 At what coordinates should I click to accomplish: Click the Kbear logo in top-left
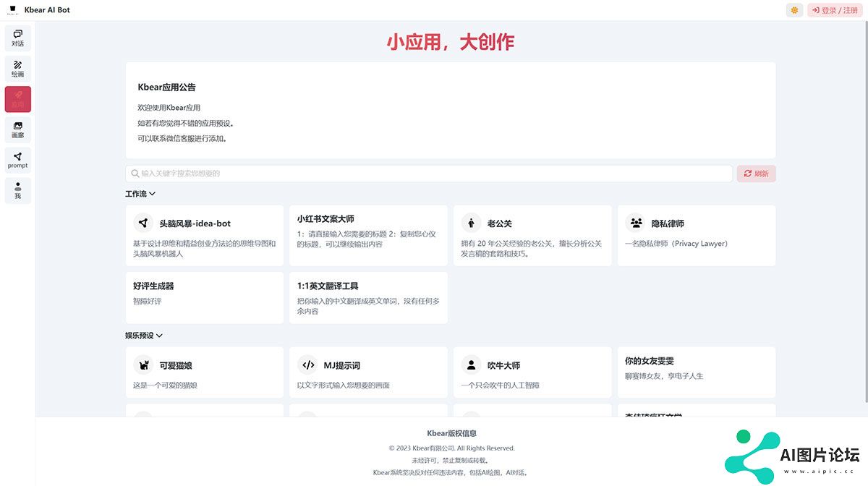point(12,10)
